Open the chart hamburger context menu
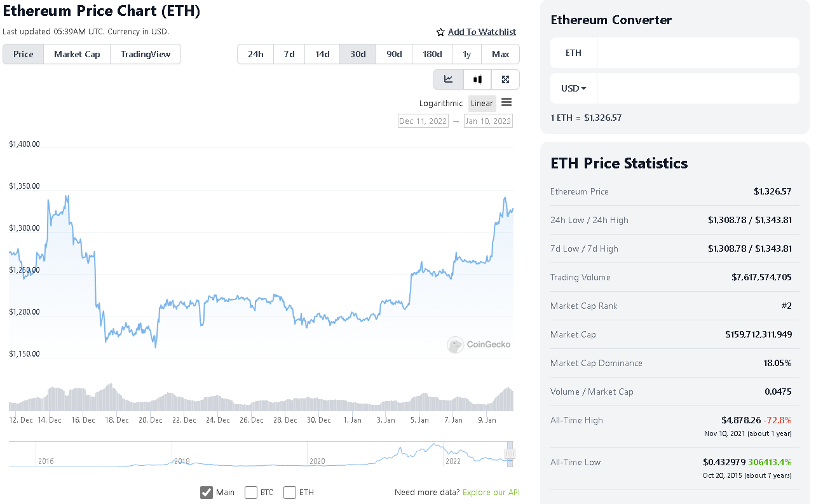This screenshot has height=504, width=816. 507,102
